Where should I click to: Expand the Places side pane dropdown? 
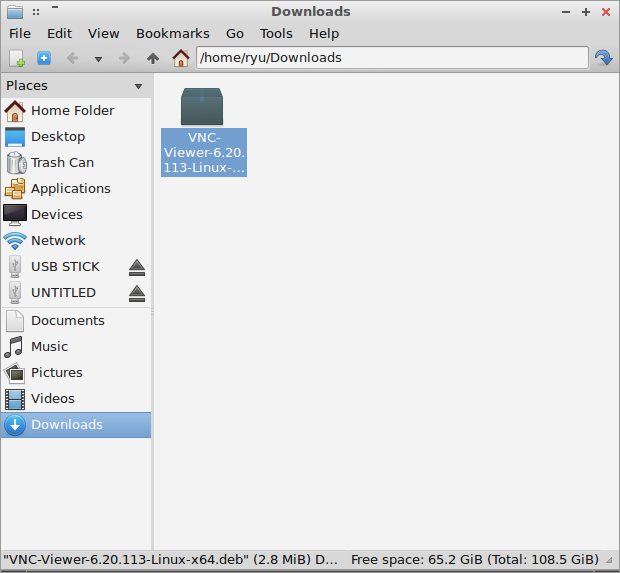click(x=138, y=86)
